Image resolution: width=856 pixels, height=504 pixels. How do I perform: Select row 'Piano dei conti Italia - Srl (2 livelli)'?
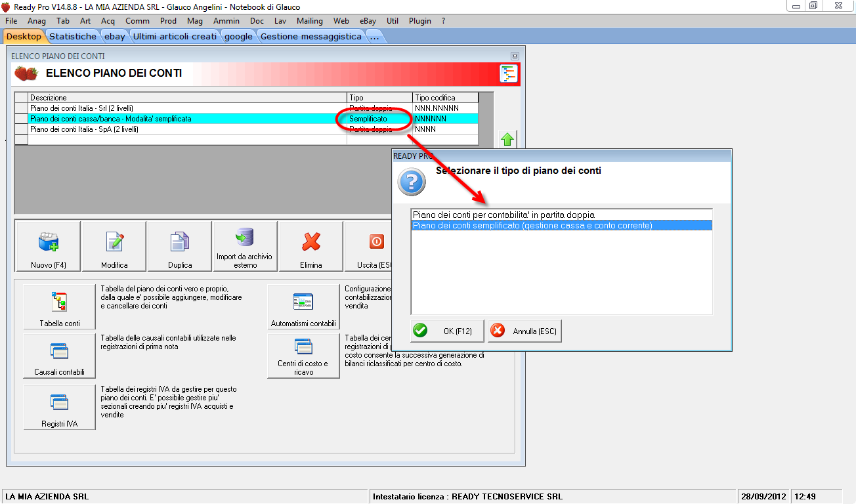coord(246,108)
